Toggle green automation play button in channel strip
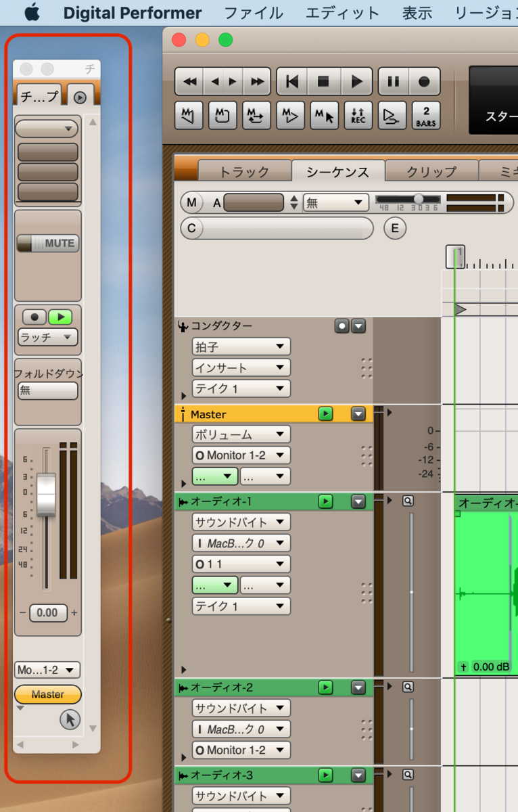The height and width of the screenshot is (812, 518). pos(60,317)
